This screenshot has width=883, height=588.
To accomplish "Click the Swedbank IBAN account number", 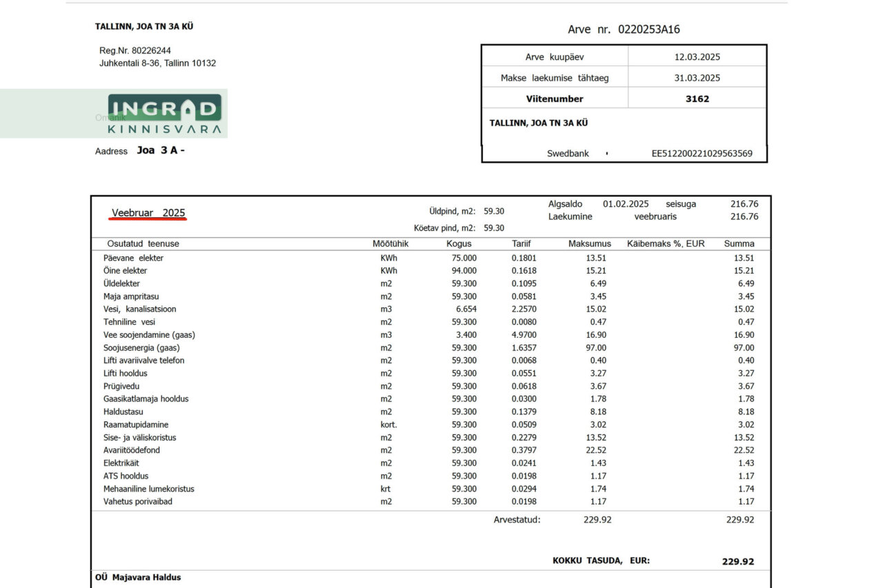I will 702,154.
